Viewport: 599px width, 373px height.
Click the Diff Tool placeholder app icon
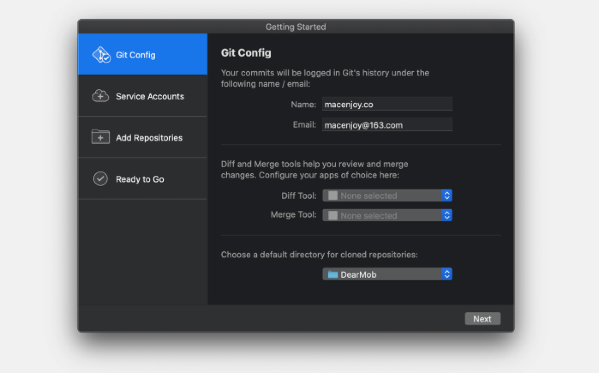point(333,196)
